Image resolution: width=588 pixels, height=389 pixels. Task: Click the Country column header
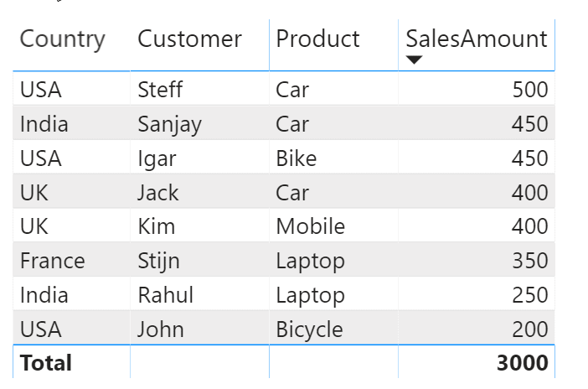pos(63,39)
